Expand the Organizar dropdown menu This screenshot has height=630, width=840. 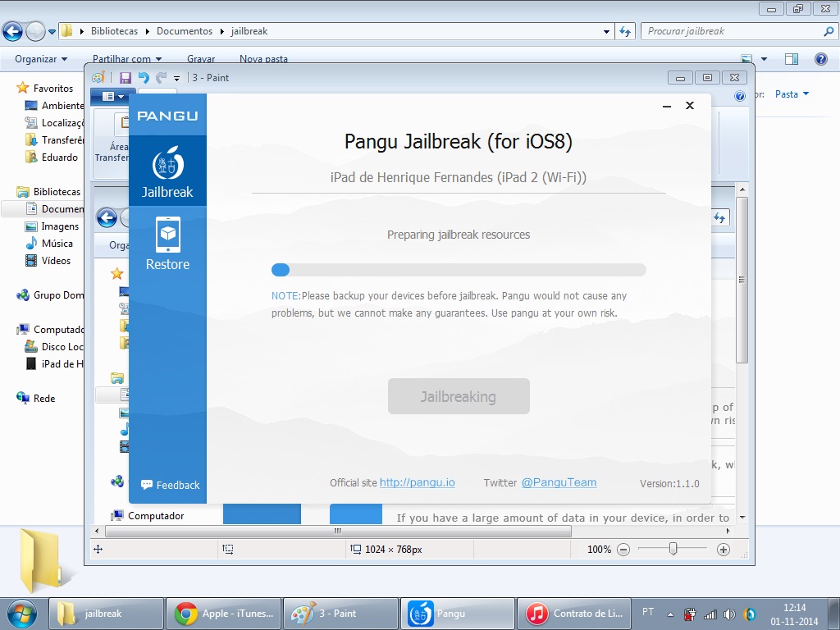pos(41,59)
